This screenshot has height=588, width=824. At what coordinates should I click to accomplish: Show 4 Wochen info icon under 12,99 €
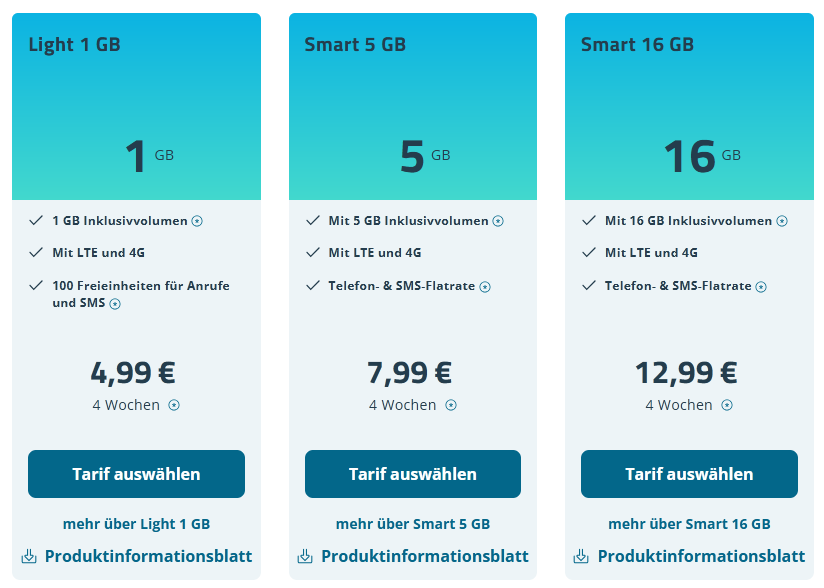(x=727, y=405)
